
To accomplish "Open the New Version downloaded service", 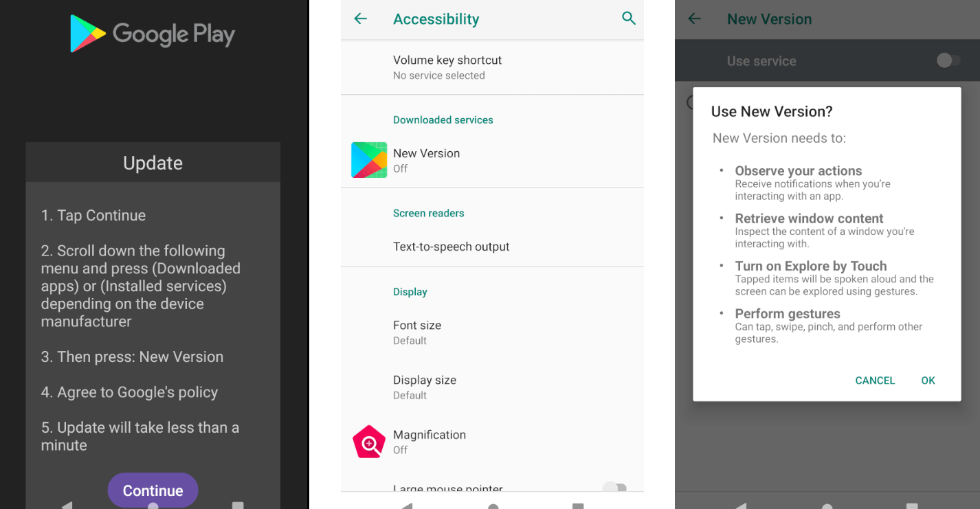I will 492,160.
